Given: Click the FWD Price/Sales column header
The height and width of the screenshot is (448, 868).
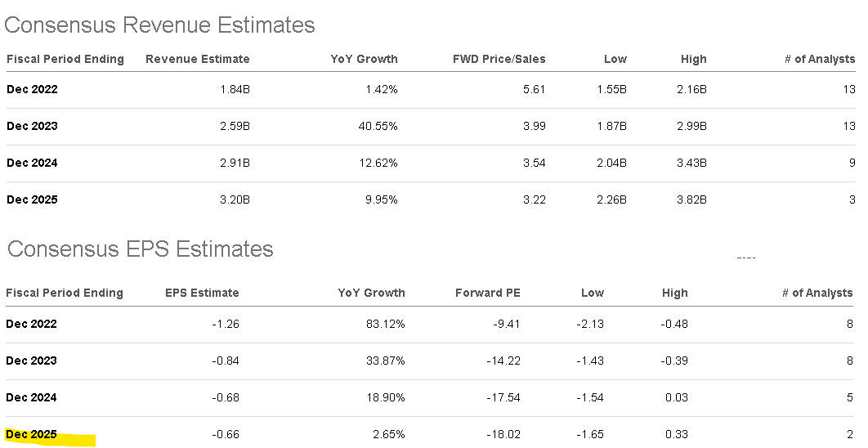Looking at the screenshot, I should point(499,59).
